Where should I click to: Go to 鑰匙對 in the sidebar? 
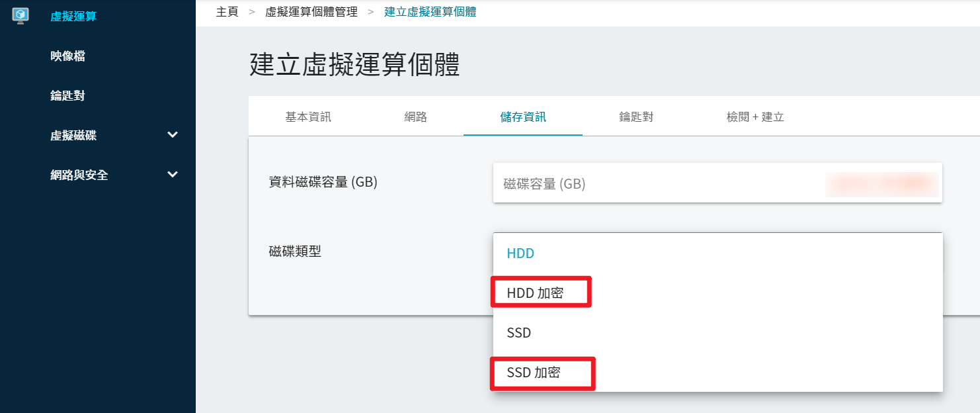click(x=67, y=96)
